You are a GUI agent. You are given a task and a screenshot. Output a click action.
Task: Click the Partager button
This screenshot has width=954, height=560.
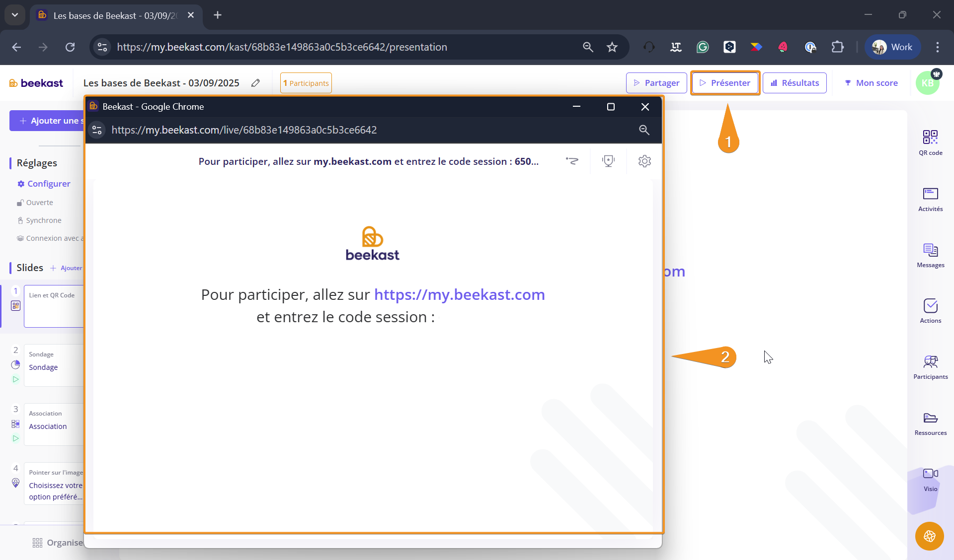(x=656, y=83)
